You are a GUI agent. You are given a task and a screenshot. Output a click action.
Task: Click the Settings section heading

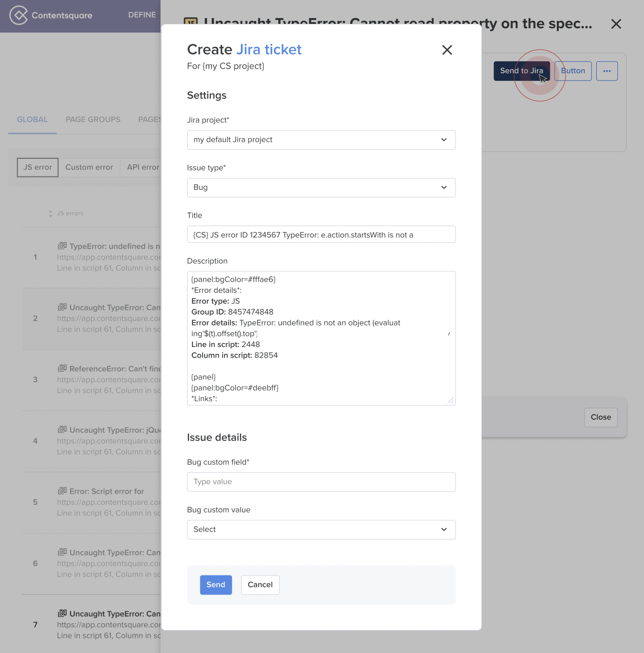[x=207, y=96]
